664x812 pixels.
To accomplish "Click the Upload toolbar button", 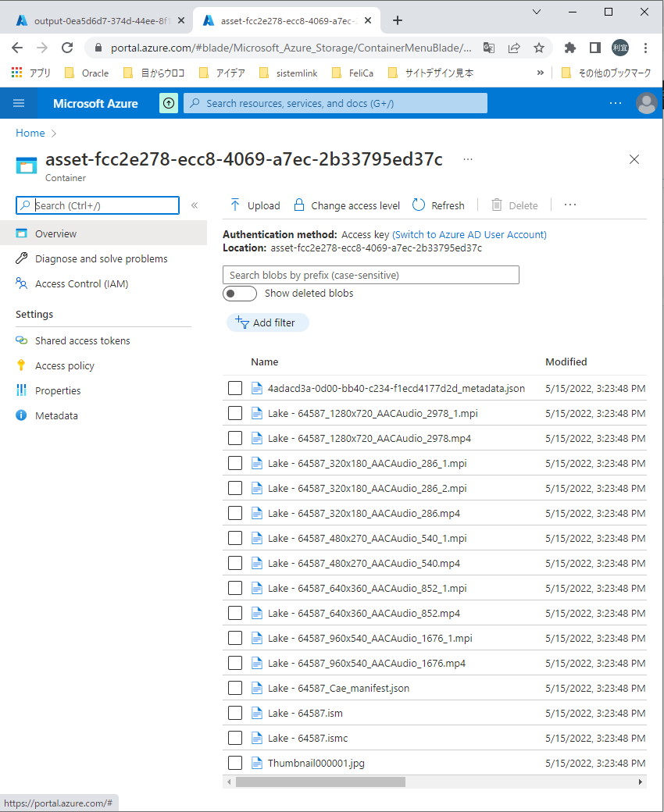I will click(255, 205).
